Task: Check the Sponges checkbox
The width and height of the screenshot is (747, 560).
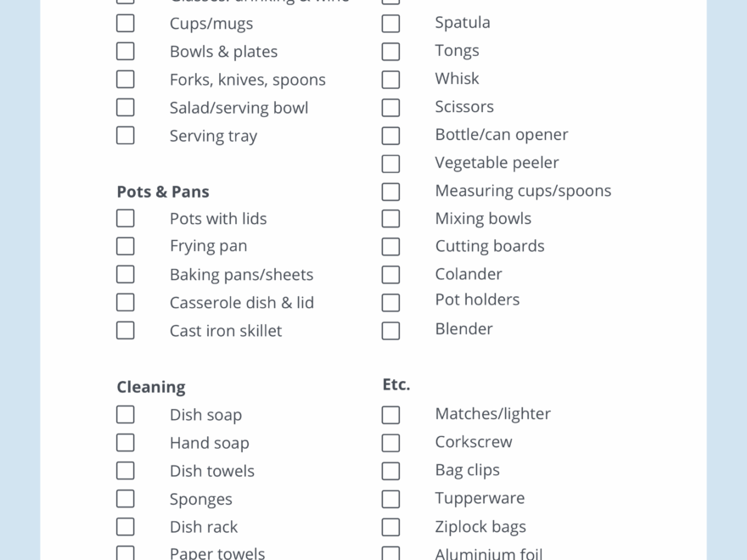Action: coord(126,499)
